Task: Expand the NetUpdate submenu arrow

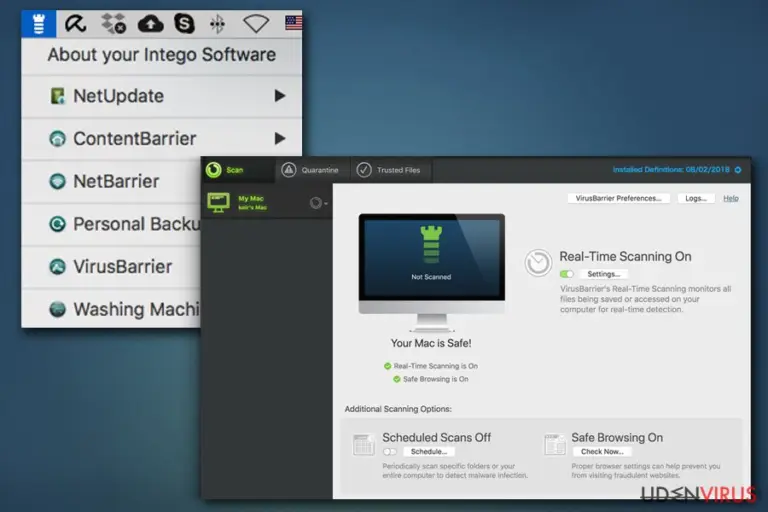Action: [280, 96]
